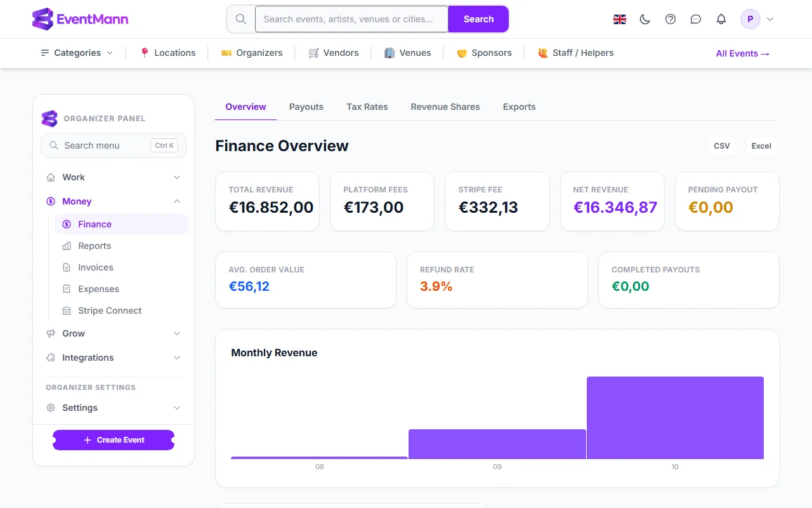Open the profile avatar P
812x508 pixels.
coord(750,19)
